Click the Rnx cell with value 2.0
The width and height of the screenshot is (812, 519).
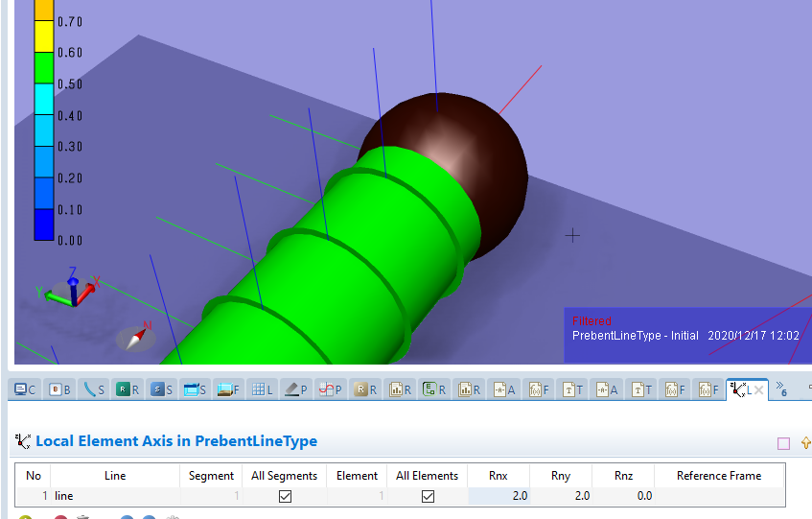[x=499, y=496]
